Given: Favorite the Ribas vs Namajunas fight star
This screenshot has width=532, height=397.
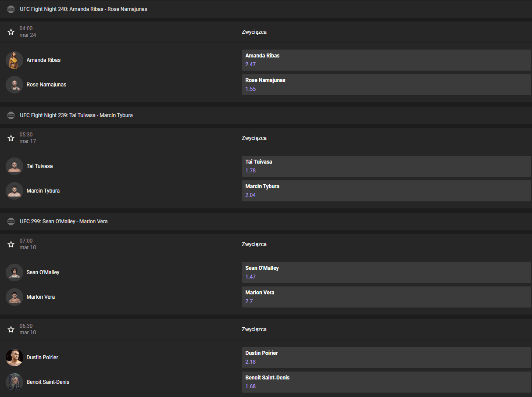Looking at the screenshot, I should pos(11,32).
